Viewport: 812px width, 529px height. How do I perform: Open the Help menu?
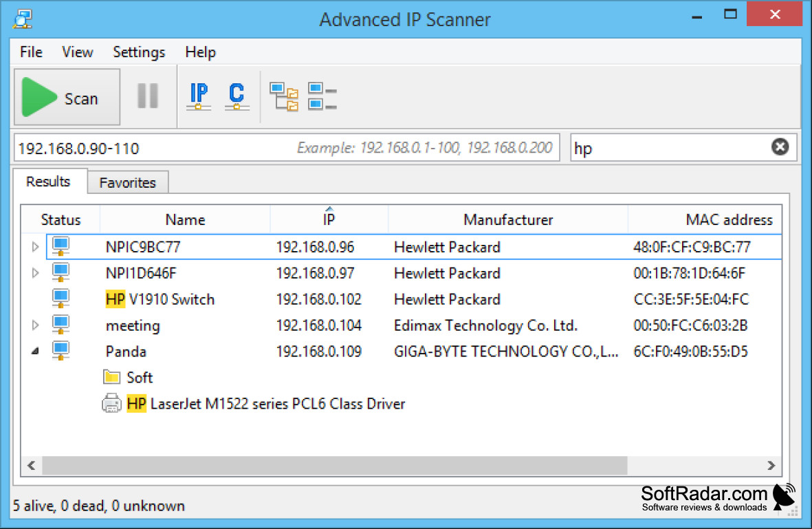pyautogui.click(x=200, y=52)
